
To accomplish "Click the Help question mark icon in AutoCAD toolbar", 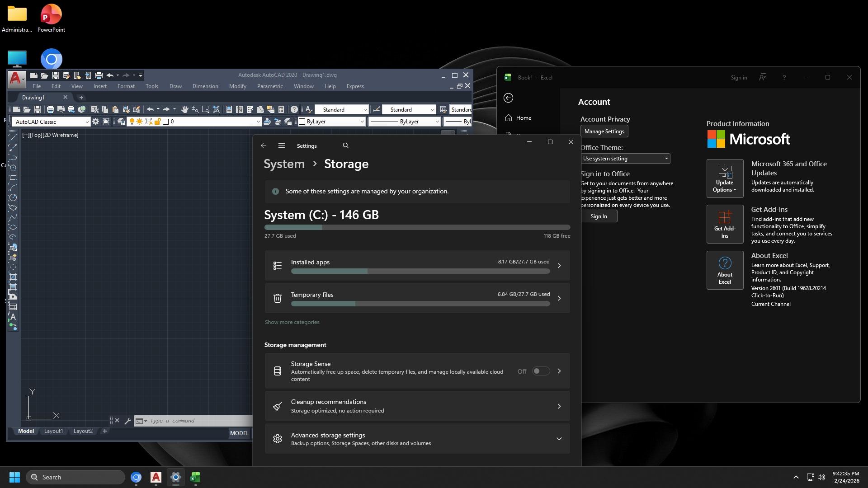I will [x=294, y=109].
